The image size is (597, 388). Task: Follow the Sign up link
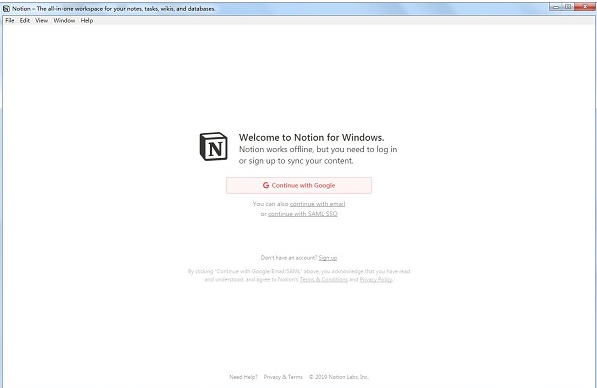pos(328,258)
